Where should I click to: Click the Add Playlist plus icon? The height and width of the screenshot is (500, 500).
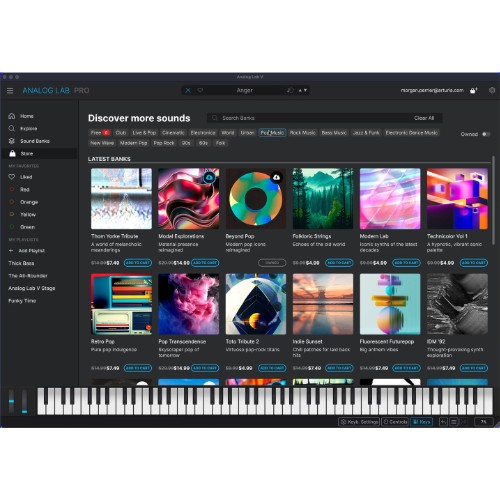(11, 251)
